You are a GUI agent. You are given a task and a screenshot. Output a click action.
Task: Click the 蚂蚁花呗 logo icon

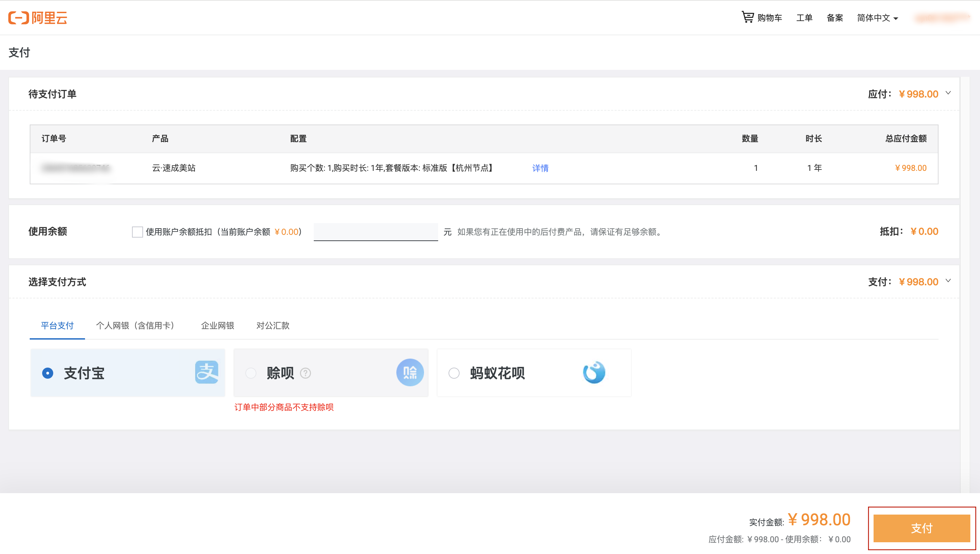coord(594,372)
